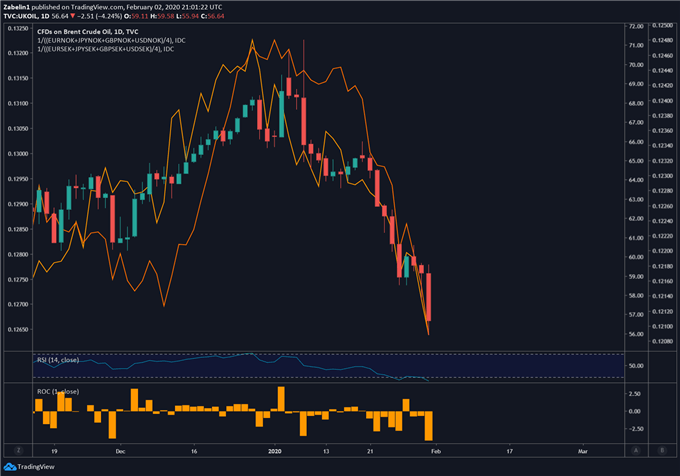Click the change value −2.51 (−4.24%)
The width and height of the screenshot is (680, 476).
click(100, 16)
